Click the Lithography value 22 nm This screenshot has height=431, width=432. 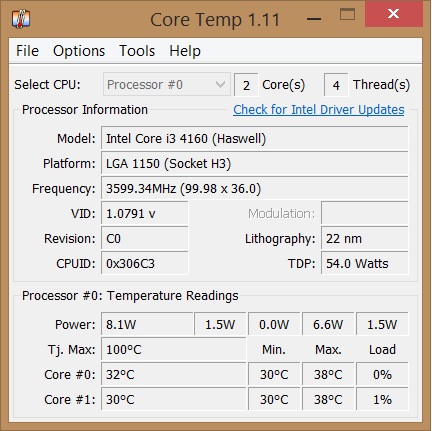(365, 238)
